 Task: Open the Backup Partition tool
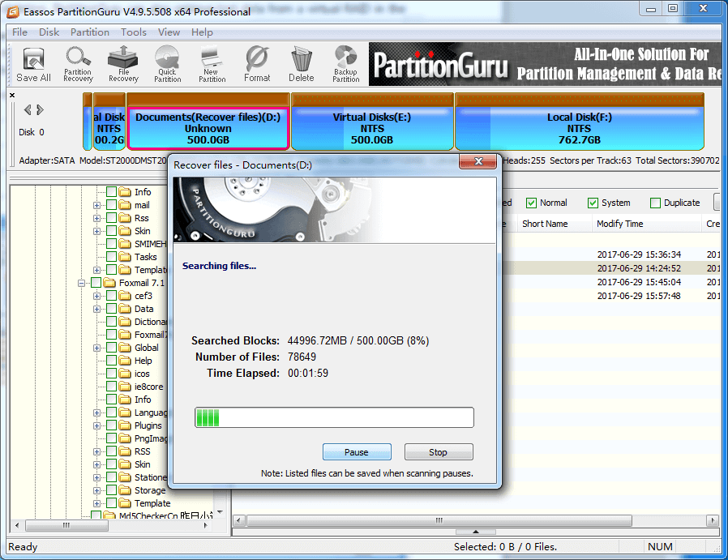click(346, 65)
